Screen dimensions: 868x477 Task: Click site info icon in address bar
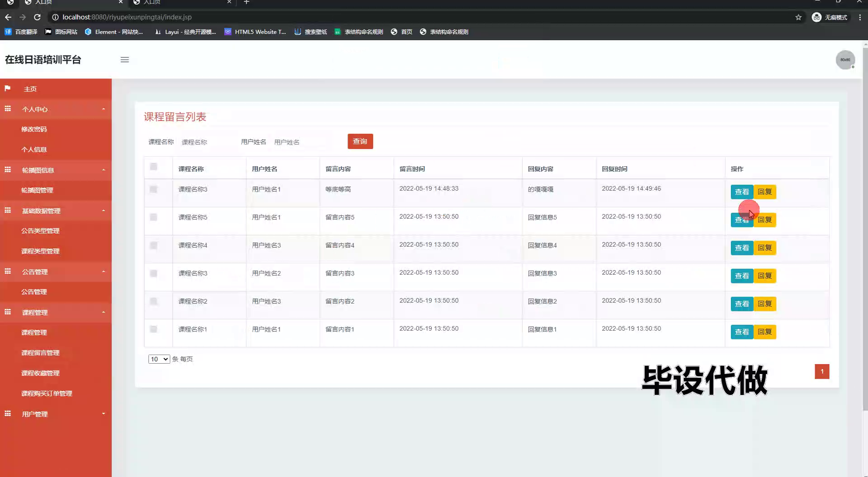pyautogui.click(x=55, y=17)
